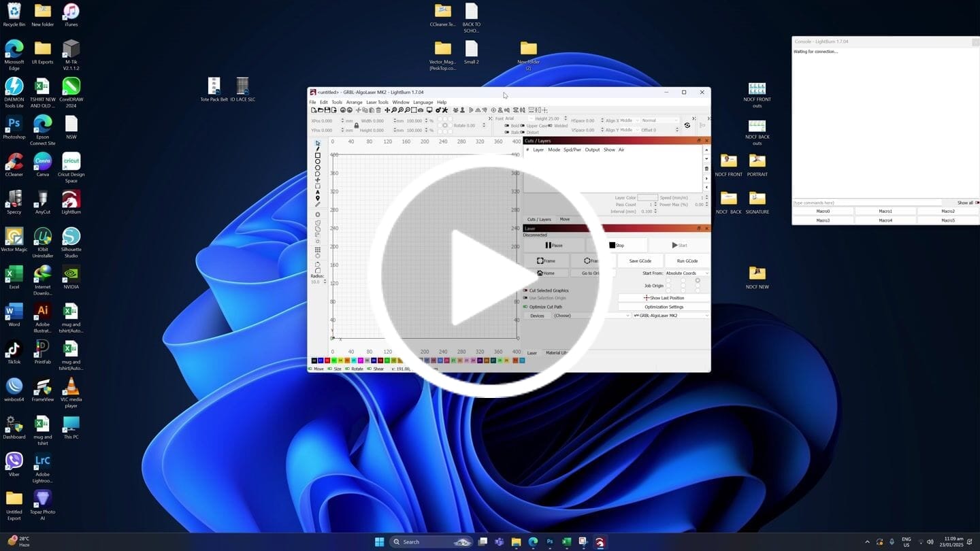Open the (Choose) port dropdown
The image size is (980, 551).
tap(591, 316)
